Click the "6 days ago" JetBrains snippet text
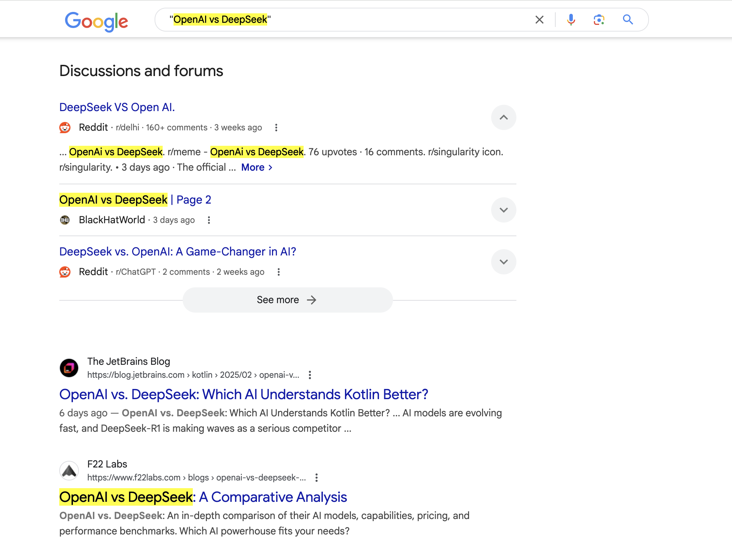 tap(83, 413)
